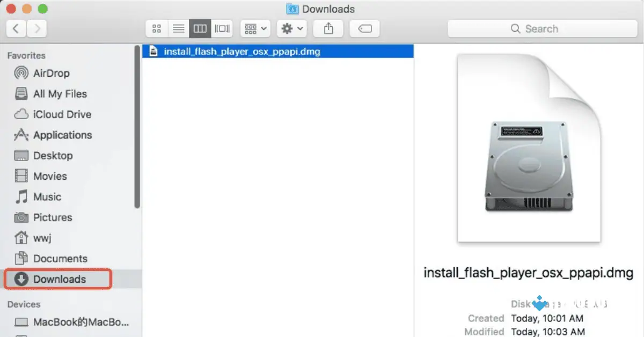Open the action gear menu

(291, 28)
